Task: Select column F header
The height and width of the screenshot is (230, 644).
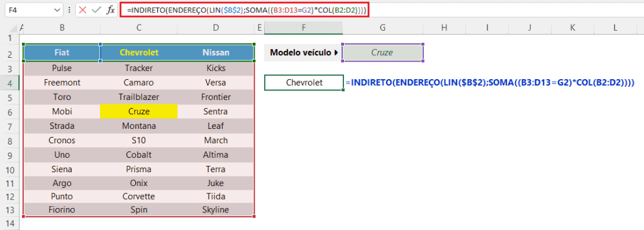Action: (304, 28)
